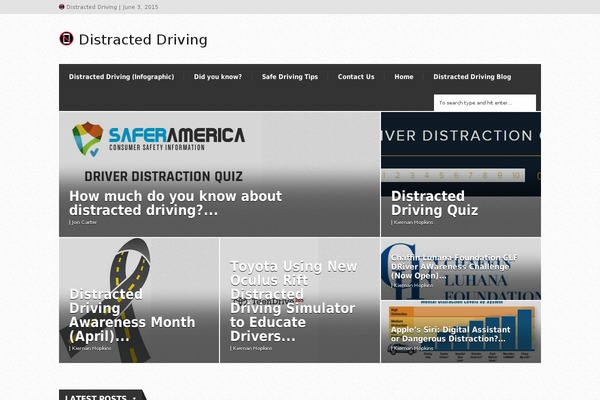Click author Jon Carter under the quiz headline
Screen dimensions: 600x400
coord(84,222)
